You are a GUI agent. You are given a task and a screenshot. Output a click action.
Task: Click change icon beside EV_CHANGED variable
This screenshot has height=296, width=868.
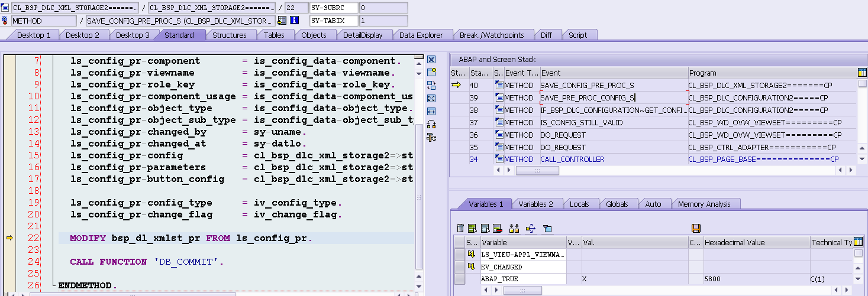pos(472,266)
